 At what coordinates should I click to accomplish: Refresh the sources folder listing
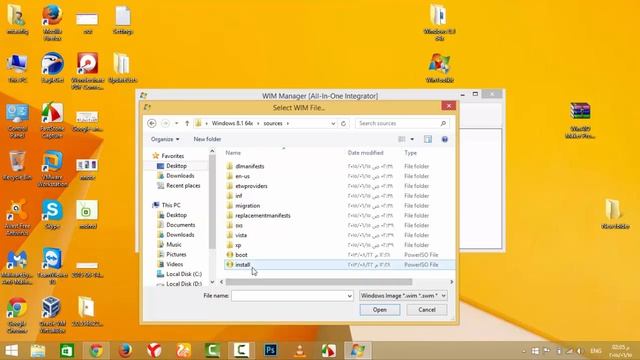click(x=343, y=123)
